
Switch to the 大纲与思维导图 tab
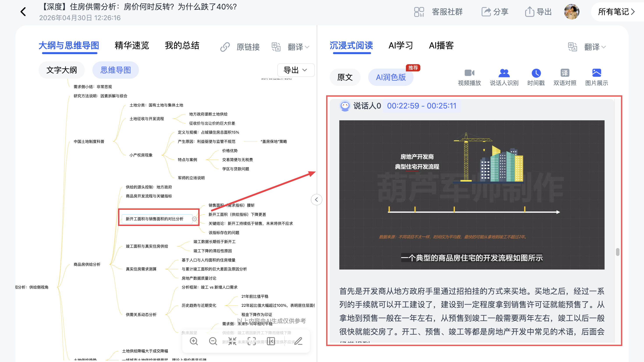pyautogui.click(x=69, y=46)
